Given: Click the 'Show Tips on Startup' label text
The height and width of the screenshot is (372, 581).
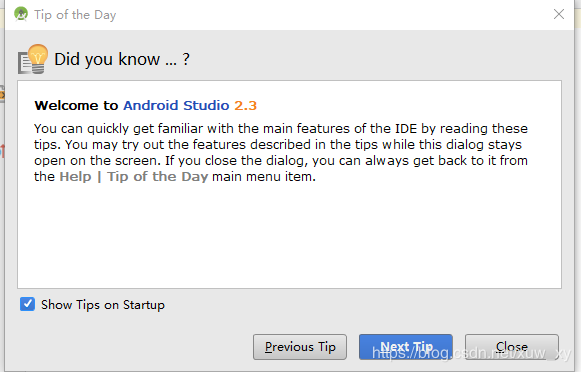Looking at the screenshot, I should point(103,305).
